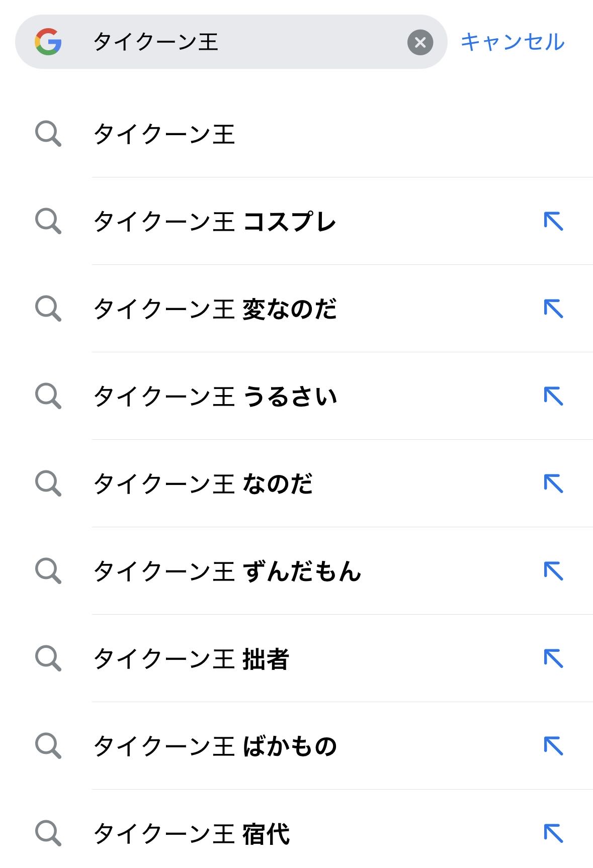The height and width of the screenshot is (868, 593).
Task: Click magnifier icon beside 宿代 suggestion
Action: 48,833
